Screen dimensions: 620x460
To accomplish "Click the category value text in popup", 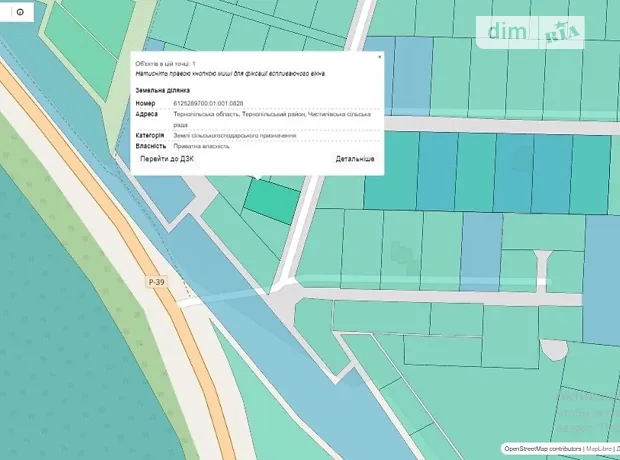I will tap(234, 135).
